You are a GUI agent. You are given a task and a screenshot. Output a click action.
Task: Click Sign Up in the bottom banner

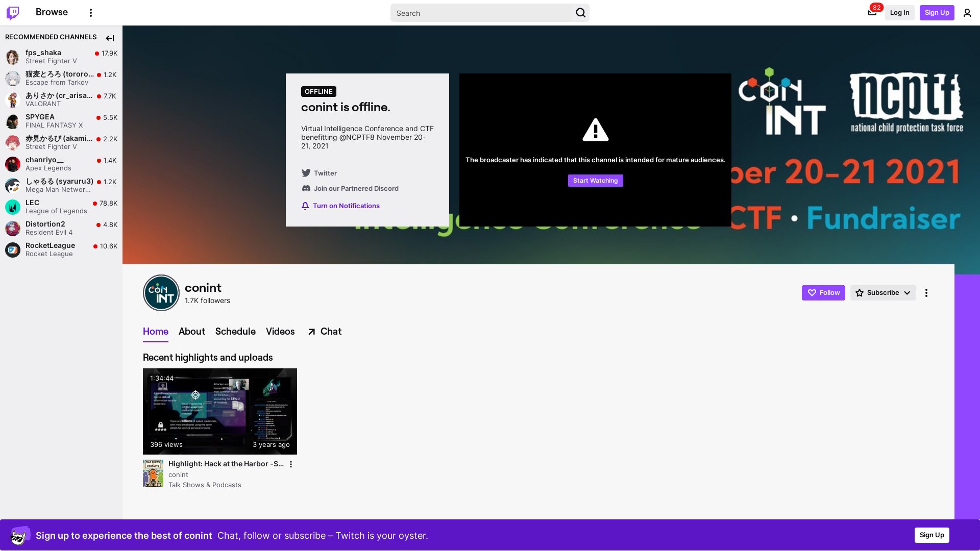[932, 535]
